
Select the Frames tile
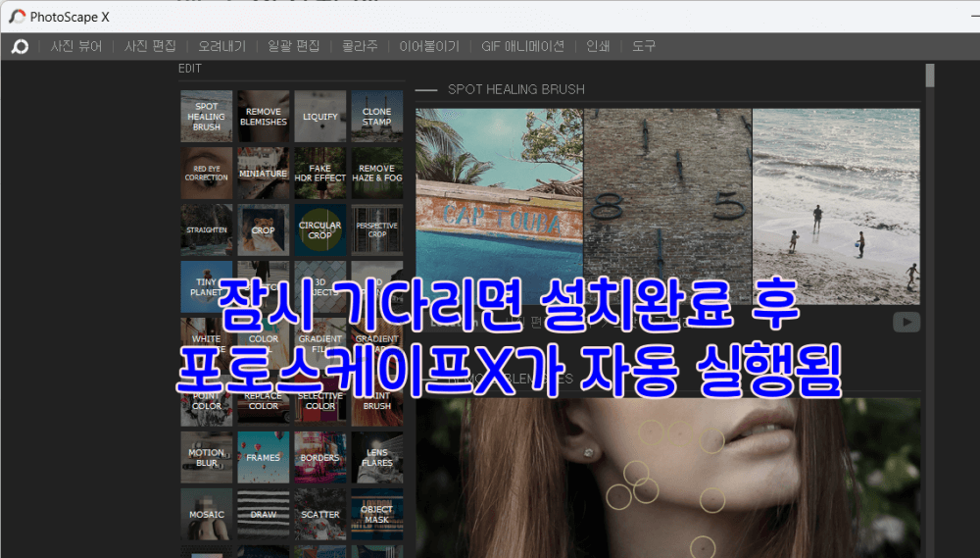263,458
